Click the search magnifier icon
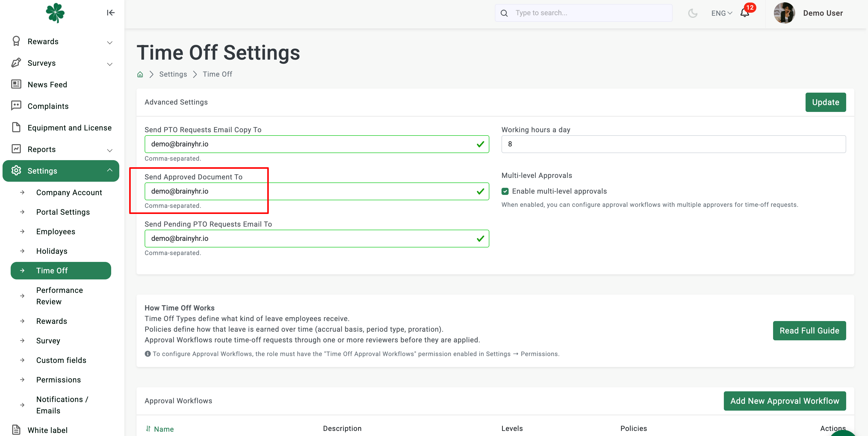Image resolution: width=868 pixels, height=436 pixels. [x=504, y=13]
